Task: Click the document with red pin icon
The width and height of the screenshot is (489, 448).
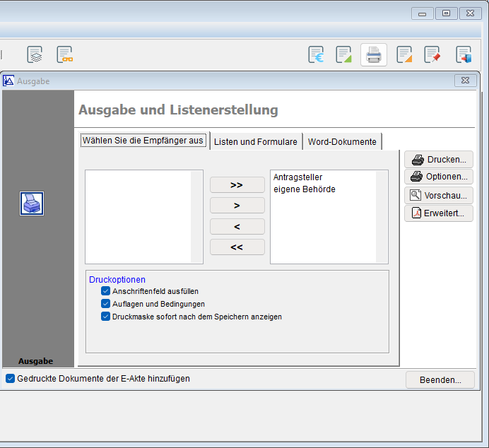Action: [432, 54]
